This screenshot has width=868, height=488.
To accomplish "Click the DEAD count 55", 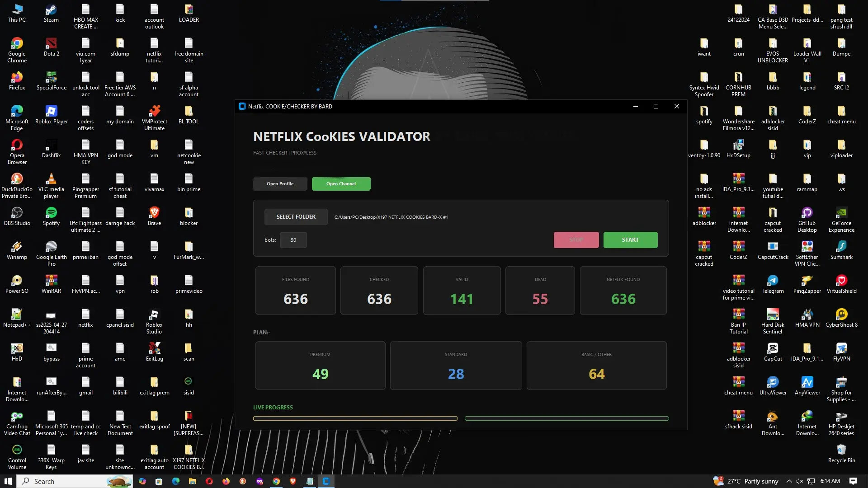I will pos(540,299).
